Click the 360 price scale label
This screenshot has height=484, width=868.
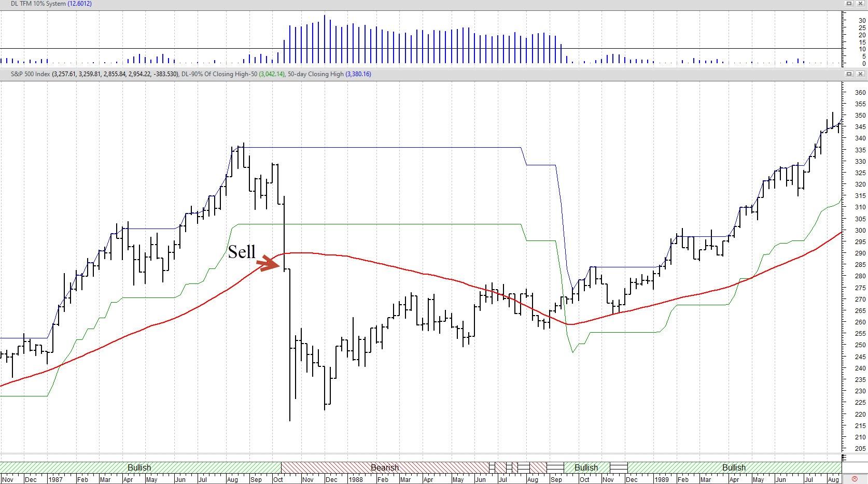pos(860,93)
